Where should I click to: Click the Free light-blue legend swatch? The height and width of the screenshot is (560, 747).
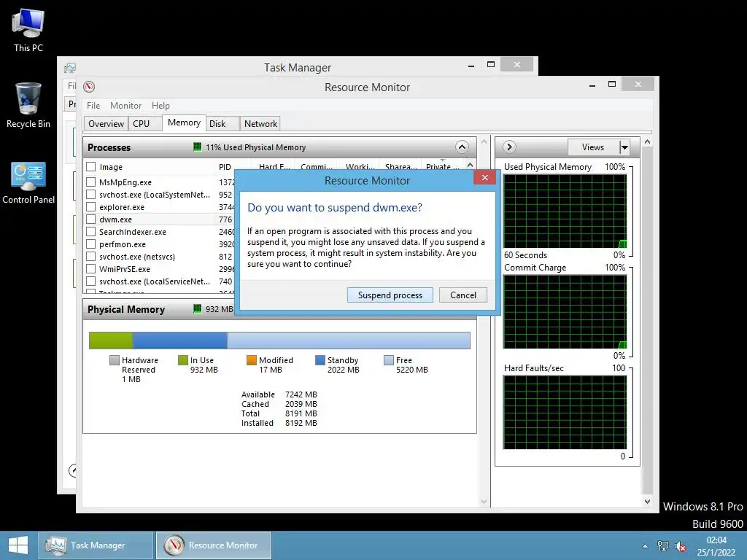(x=389, y=360)
